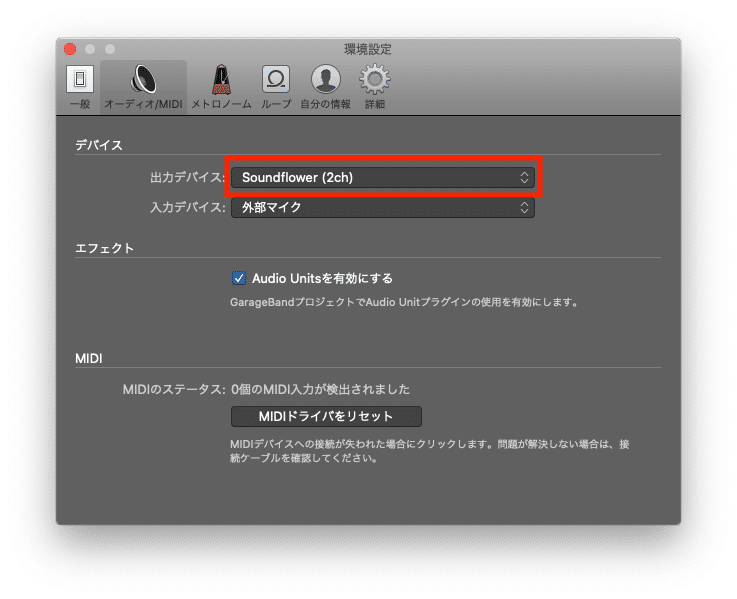This screenshot has height=599, width=737.
Task: Click the 環境設定 window title
Action: click(x=368, y=49)
